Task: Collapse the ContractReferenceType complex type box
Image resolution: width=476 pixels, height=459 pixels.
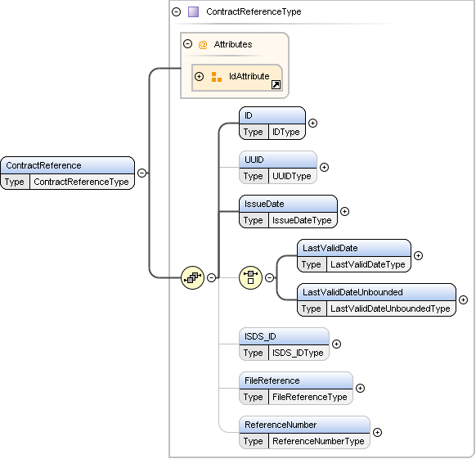Action: (x=176, y=11)
